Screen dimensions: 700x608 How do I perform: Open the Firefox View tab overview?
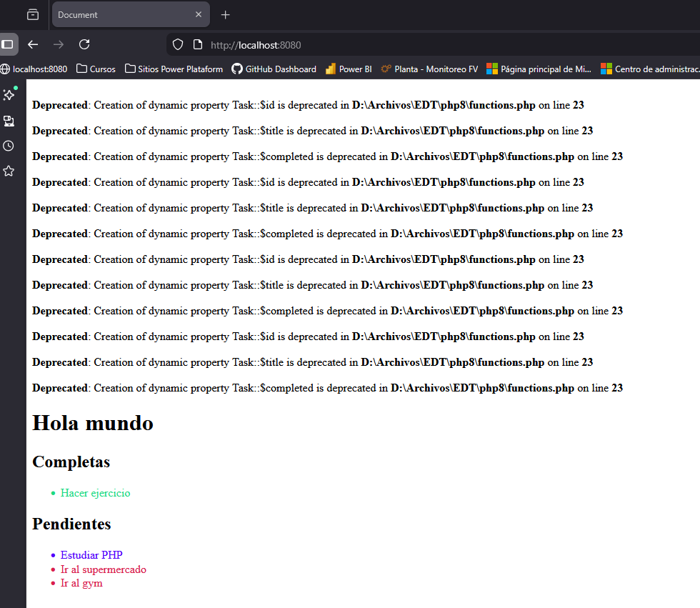click(33, 14)
